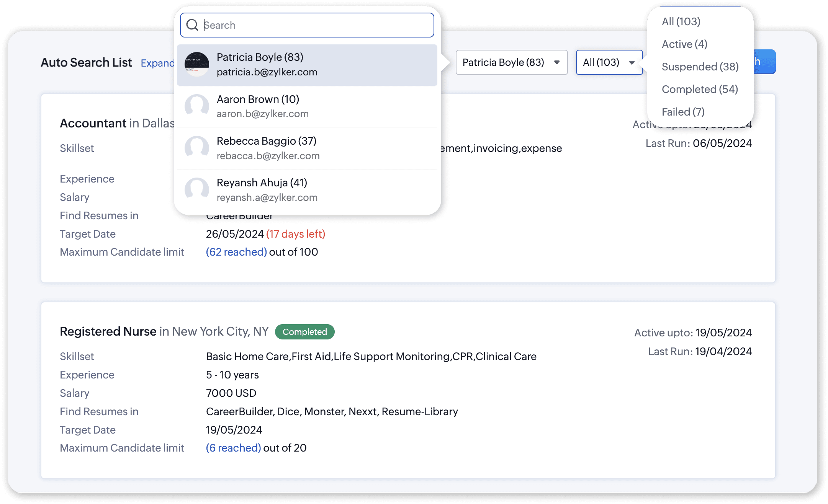Select Failed (7) filter option
The image size is (828, 504).
click(x=683, y=112)
